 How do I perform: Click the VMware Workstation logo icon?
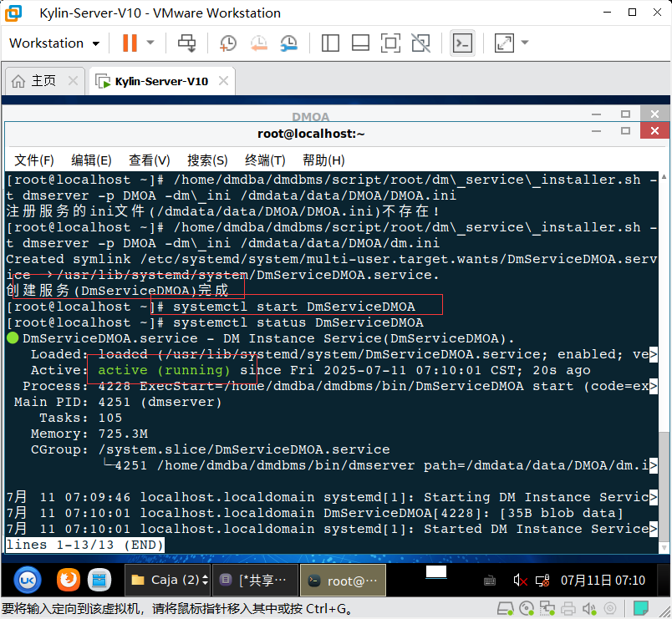click(x=13, y=13)
